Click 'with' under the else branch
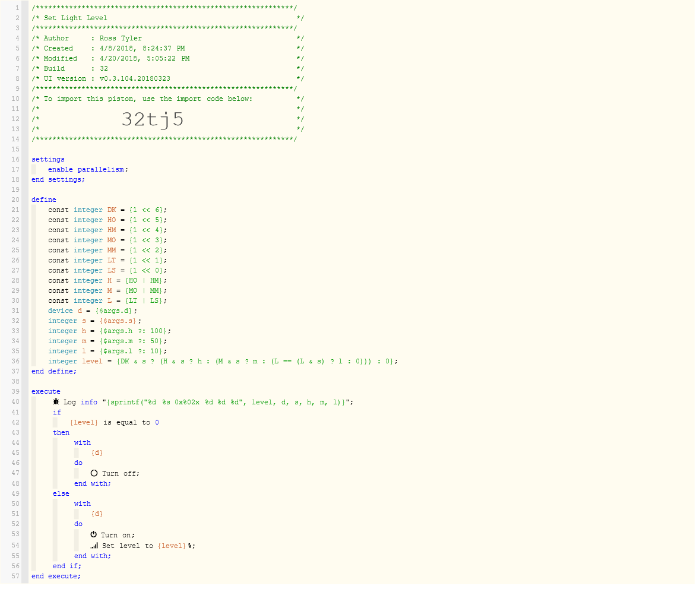 83,503
